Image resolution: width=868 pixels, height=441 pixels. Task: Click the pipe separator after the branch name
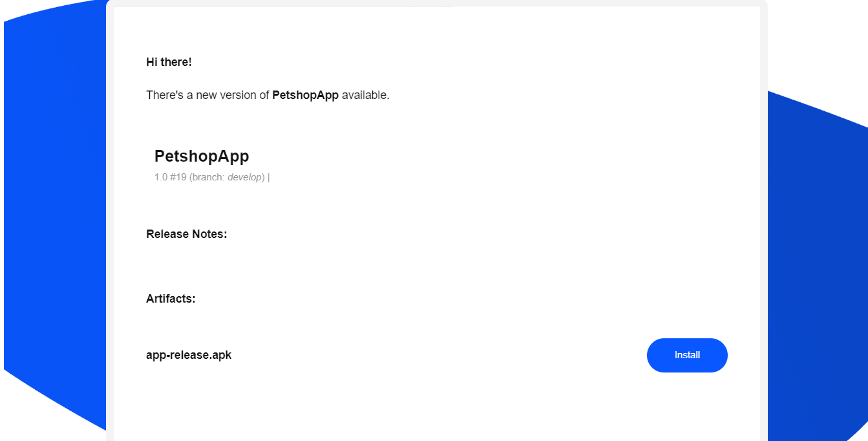pos(268,177)
